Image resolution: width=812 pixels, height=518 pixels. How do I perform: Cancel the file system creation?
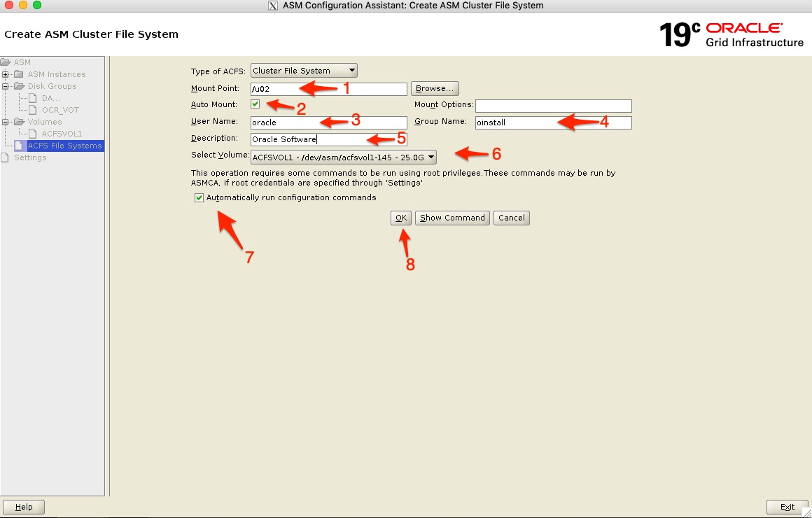coord(511,218)
